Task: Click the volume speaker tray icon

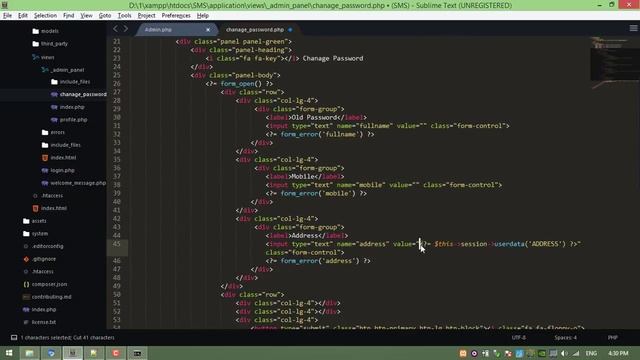Action: [x=564, y=353]
